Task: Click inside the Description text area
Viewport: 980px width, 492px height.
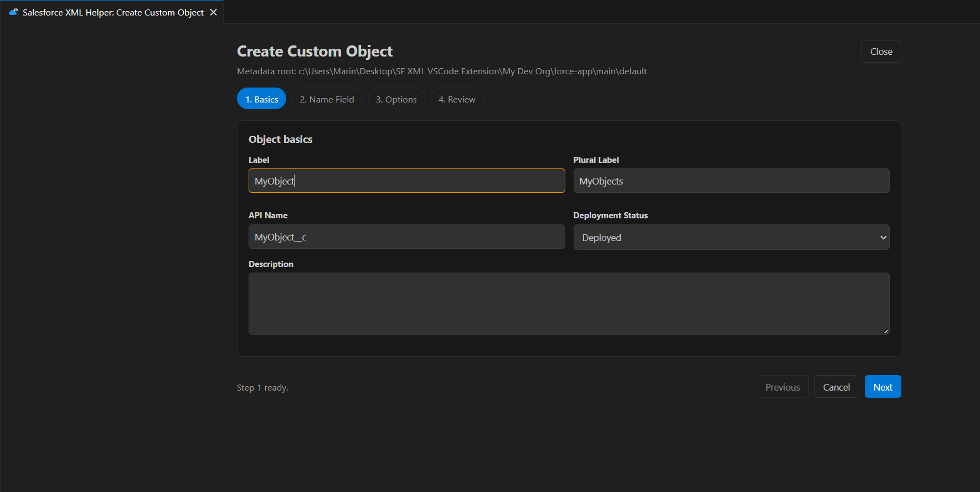Action: point(569,304)
